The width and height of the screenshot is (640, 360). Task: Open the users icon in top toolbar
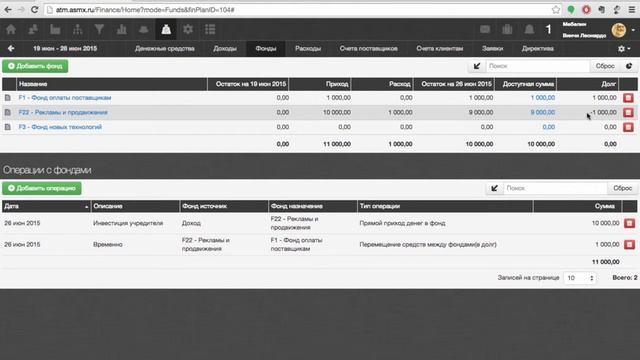pyautogui.click(x=33, y=29)
